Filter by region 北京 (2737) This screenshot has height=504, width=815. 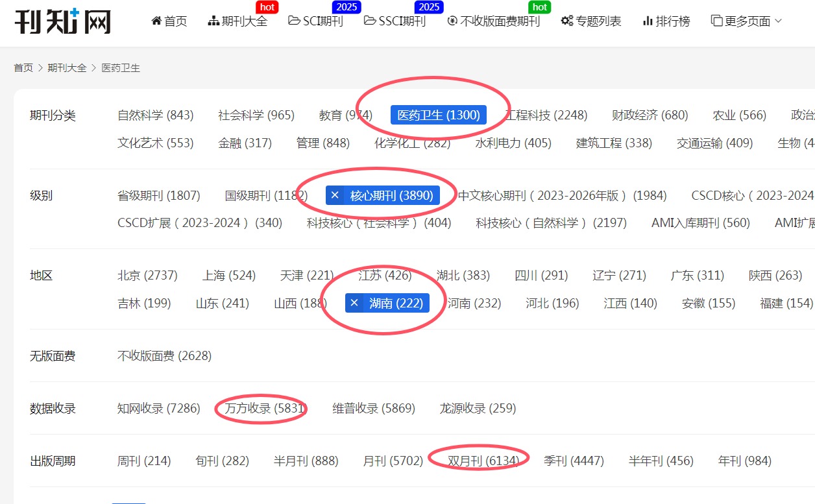coord(147,275)
